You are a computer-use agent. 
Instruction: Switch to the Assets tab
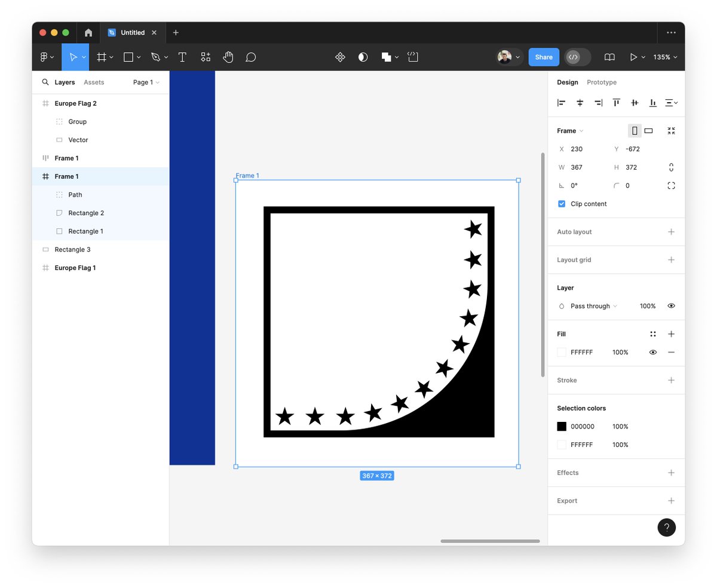[94, 82]
